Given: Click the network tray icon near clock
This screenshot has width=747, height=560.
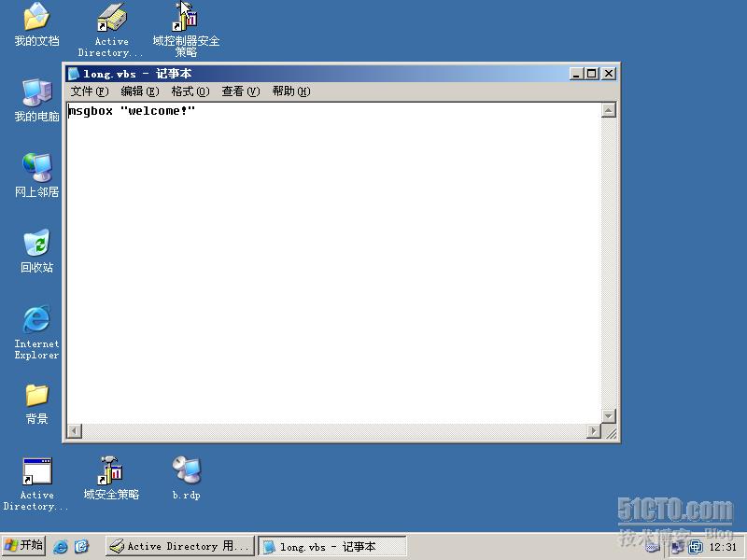Looking at the screenshot, I should point(677,548).
